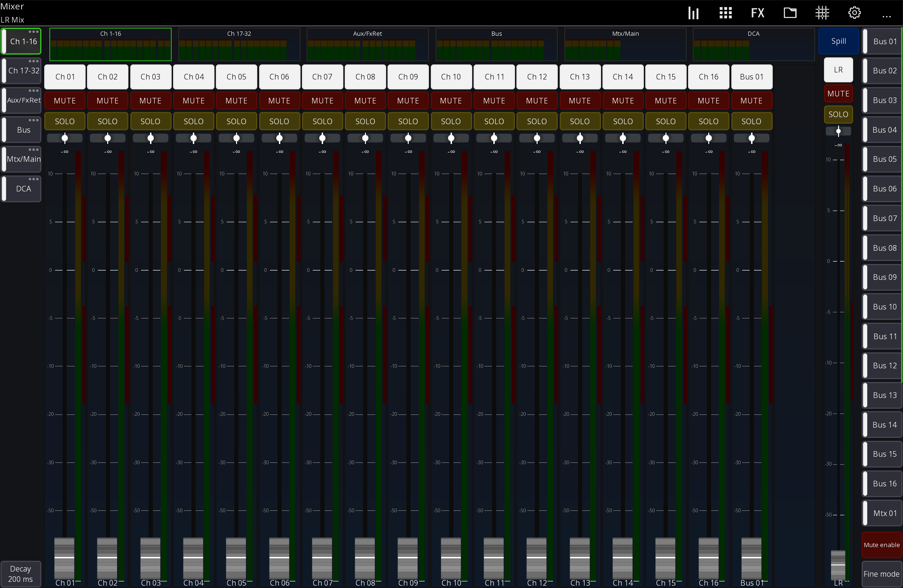903x588 pixels.
Task: Mute channel Ch 09
Action: click(x=408, y=101)
